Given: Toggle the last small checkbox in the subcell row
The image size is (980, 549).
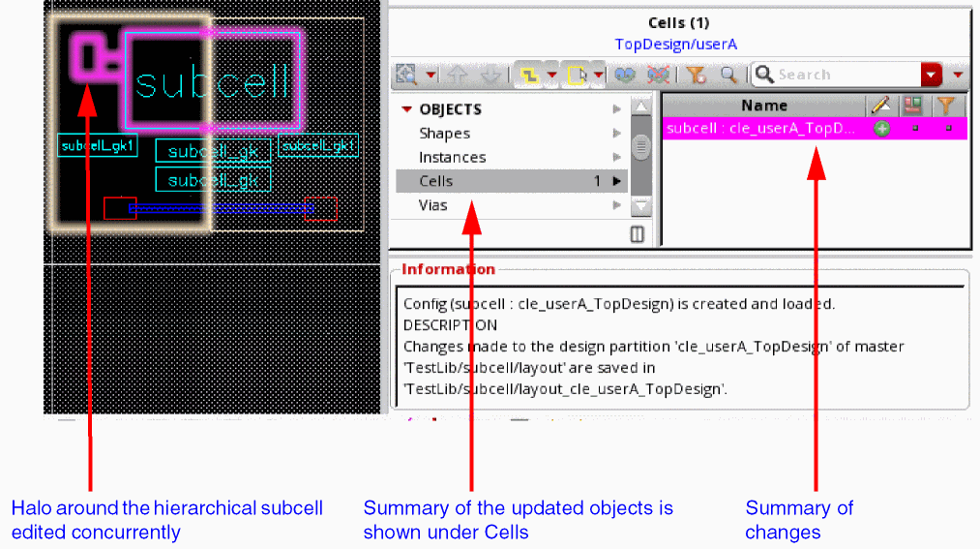Looking at the screenshot, I should point(948,128).
